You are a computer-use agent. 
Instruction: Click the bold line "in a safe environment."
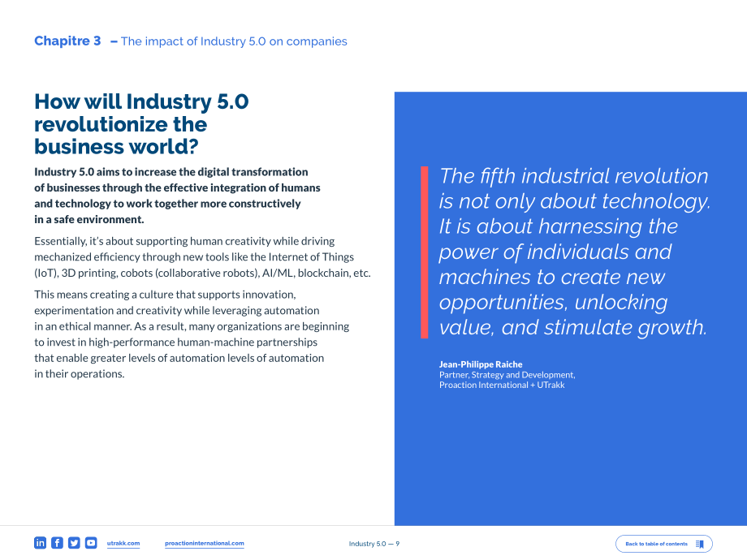[89, 219]
